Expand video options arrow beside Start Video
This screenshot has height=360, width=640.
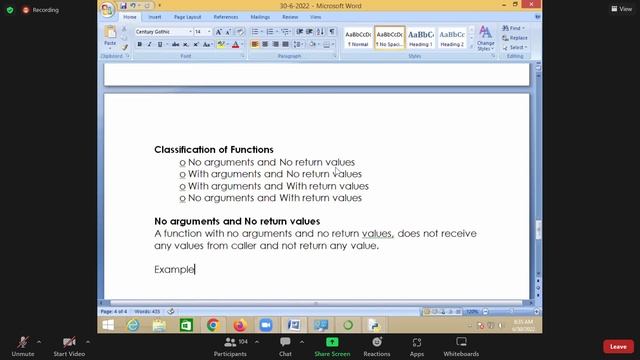pos(88,342)
